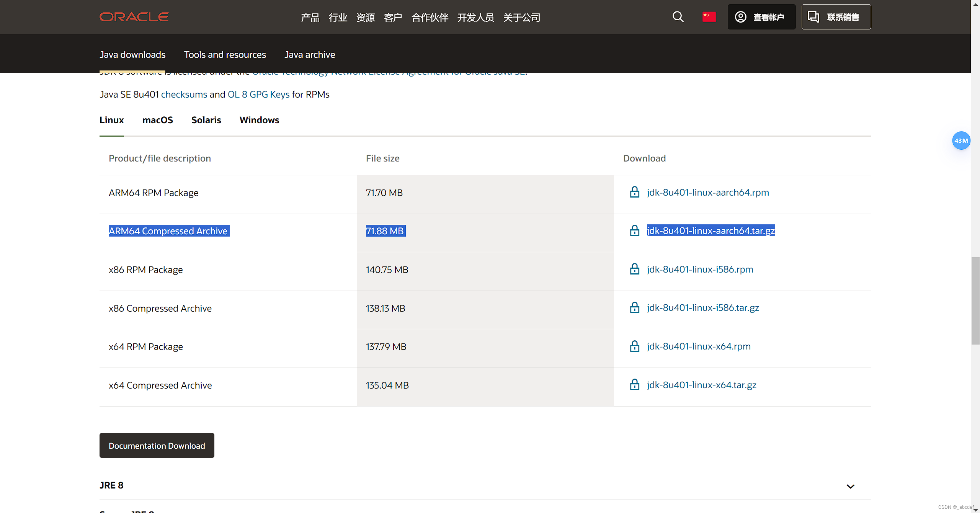Click the China flag country selector
The height and width of the screenshot is (513, 980).
point(709,17)
